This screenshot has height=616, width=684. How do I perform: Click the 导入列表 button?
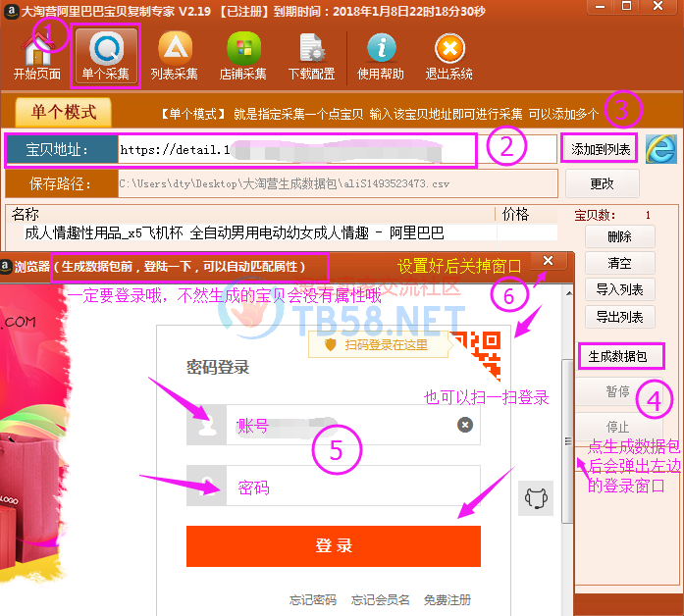[x=619, y=289]
